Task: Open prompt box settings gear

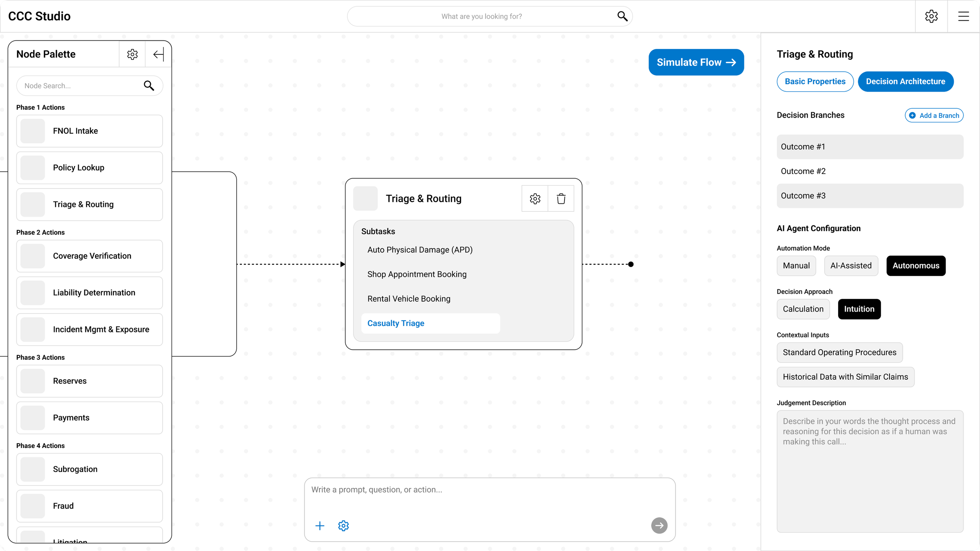Action: click(343, 526)
